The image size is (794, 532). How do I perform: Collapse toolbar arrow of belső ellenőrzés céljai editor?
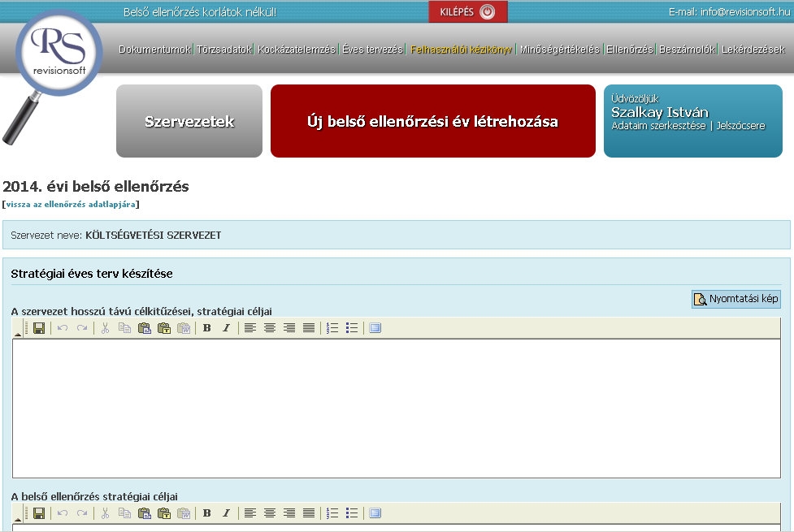click(x=18, y=519)
